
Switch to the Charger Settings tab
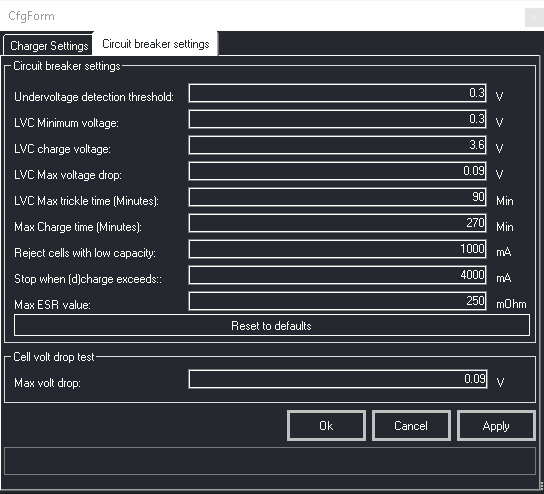[x=48, y=45]
